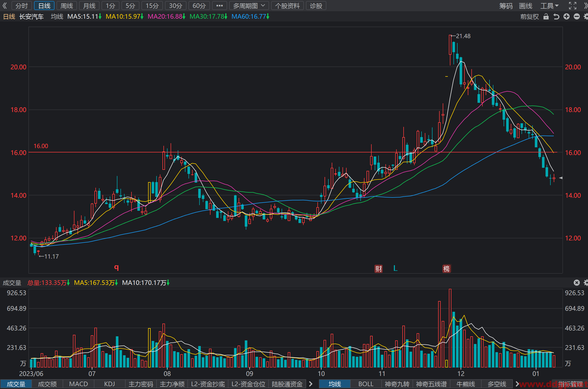Viewport: 588px width, 389px height.
Task: Switch to KDJ indicator tab
Action: tap(109, 384)
